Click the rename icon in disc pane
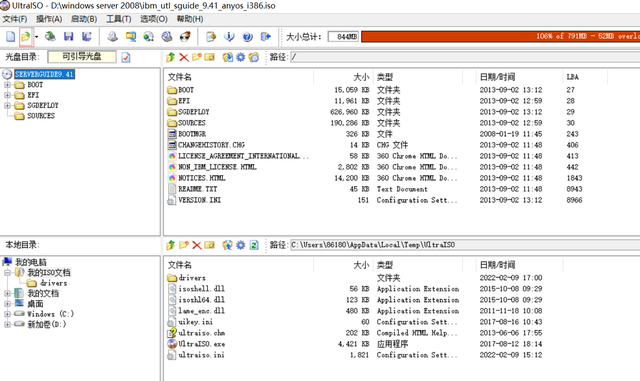The height and width of the screenshot is (381, 640). click(209, 57)
